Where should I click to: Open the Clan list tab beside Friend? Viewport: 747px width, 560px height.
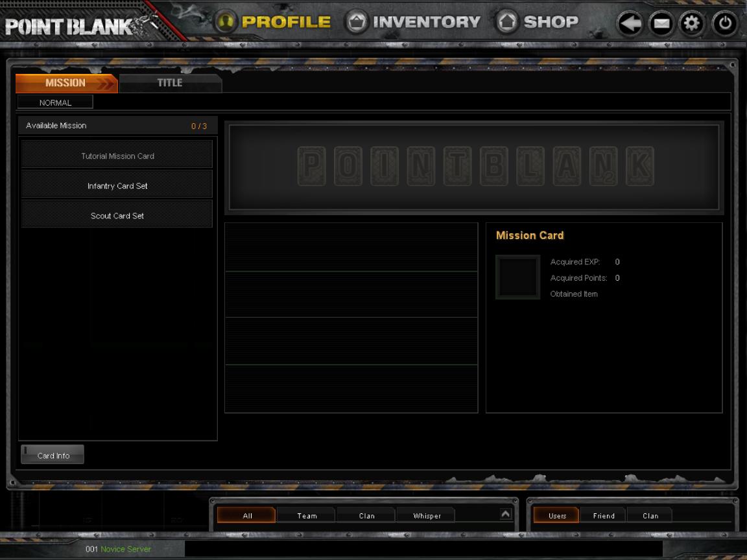click(650, 515)
